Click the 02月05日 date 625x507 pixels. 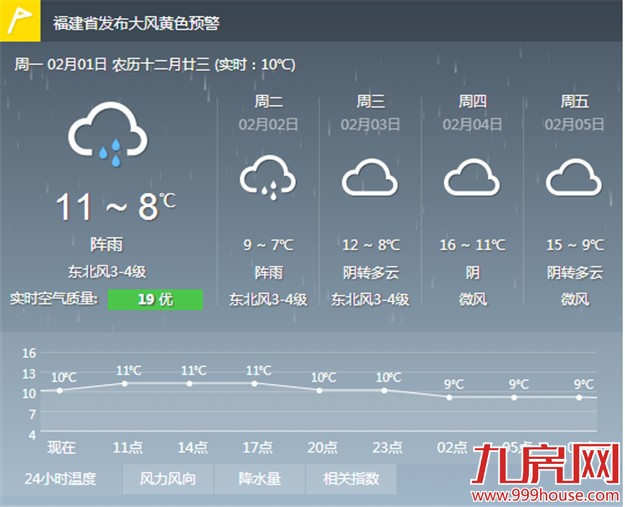pyautogui.click(x=574, y=125)
